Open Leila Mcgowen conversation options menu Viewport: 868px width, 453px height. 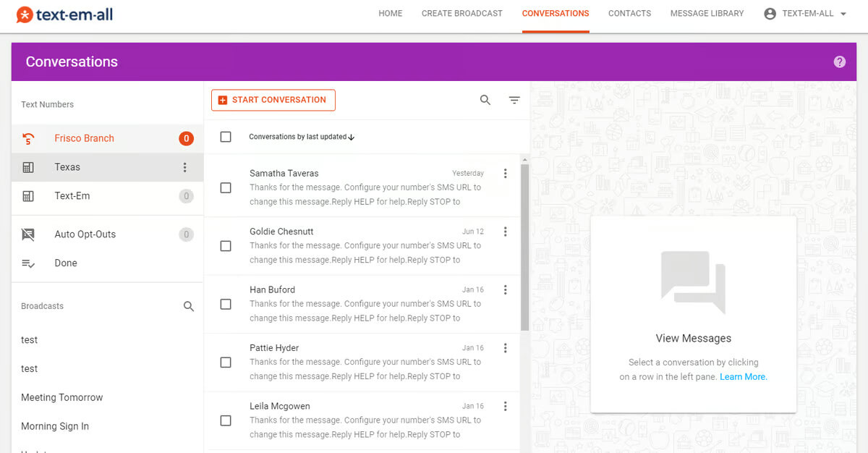coord(505,406)
